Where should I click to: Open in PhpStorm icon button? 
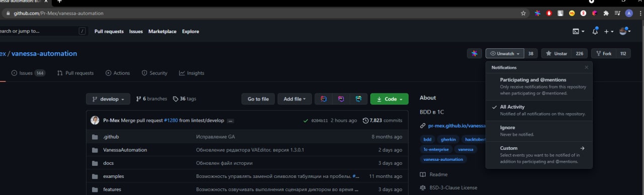(341, 99)
